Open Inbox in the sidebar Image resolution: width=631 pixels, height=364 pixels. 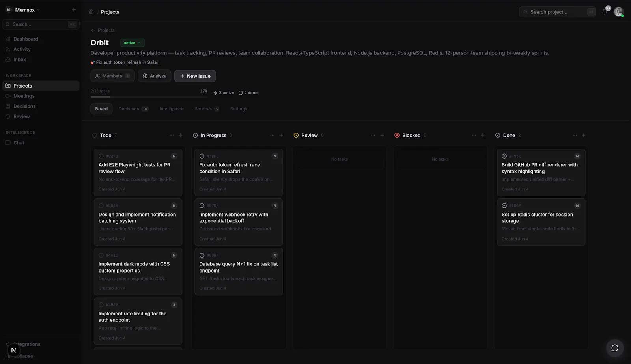[x=41, y=60]
